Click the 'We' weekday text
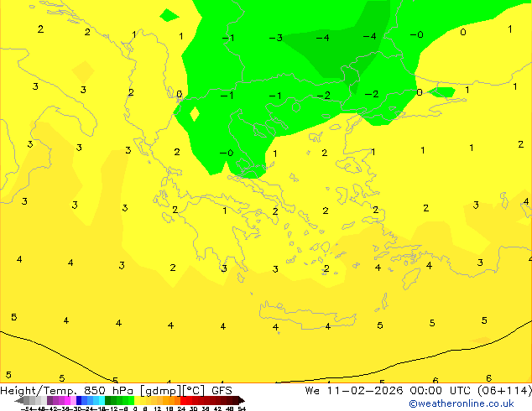This screenshot has width=532, height=411. pyautogui.click(x=312, y=391)
